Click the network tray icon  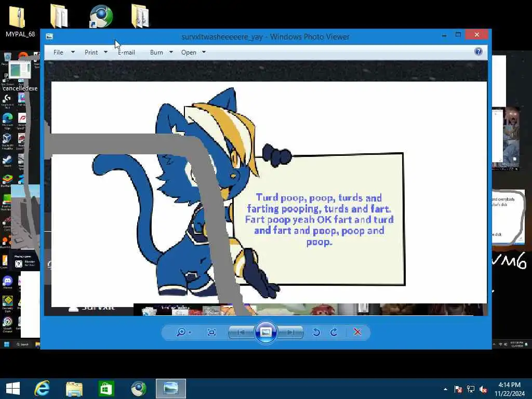[x=471, y=389]
